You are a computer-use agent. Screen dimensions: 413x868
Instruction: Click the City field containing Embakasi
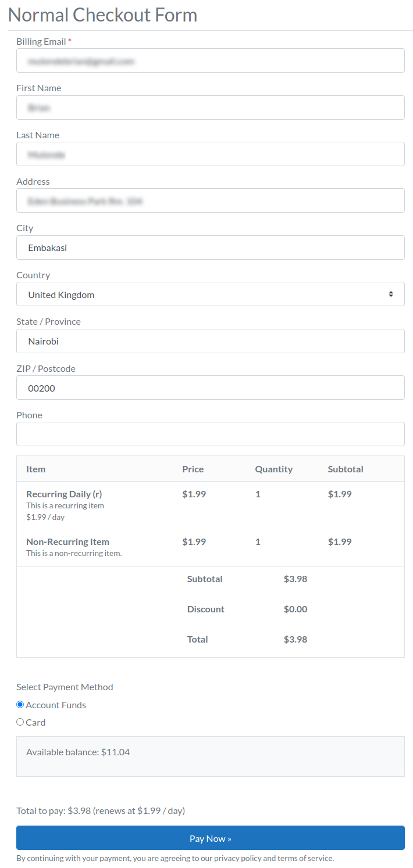coord(210,248)
